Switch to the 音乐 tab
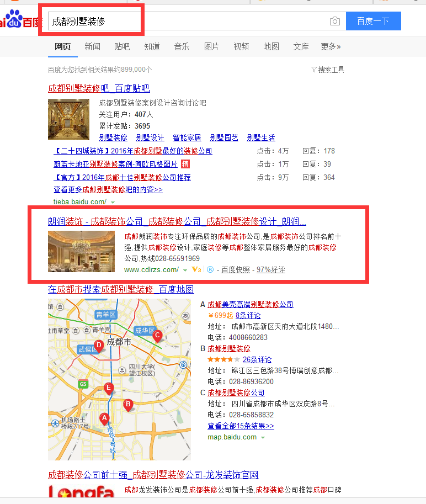The height and width of the screenshot is (504, 426). click(182, 46)
